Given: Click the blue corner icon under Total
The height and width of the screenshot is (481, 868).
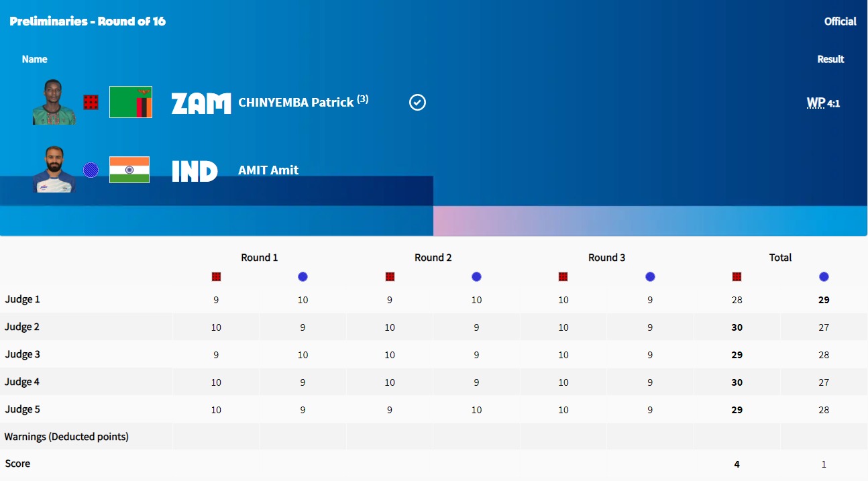Looking at the screenshot, I should (x=824, y=276).
